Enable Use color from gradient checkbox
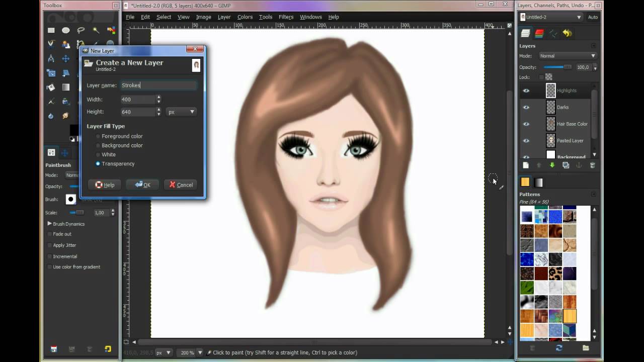Viewport: 644px width, 362px height. 49,266
